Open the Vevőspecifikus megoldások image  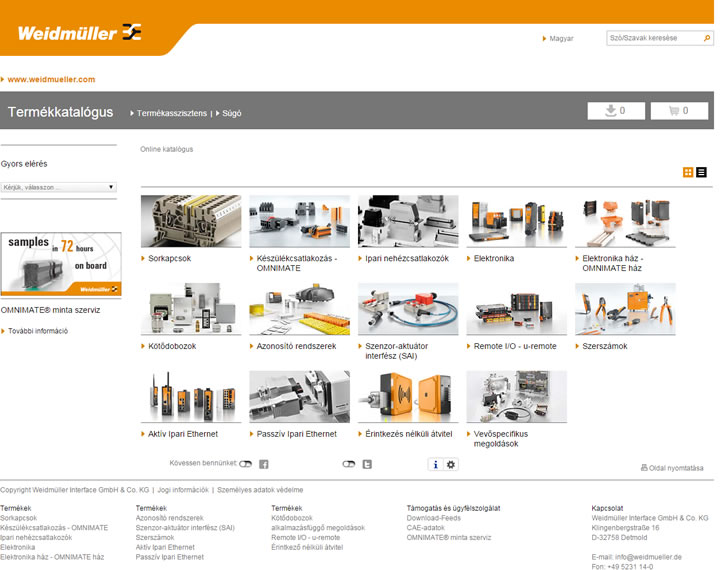click(517, 396)
